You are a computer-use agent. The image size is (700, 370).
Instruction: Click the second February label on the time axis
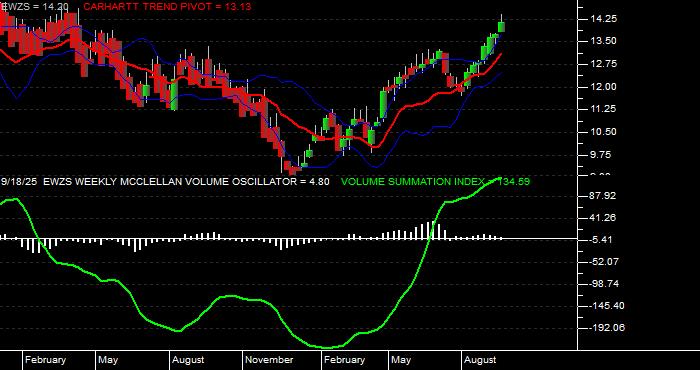point(345,360)
